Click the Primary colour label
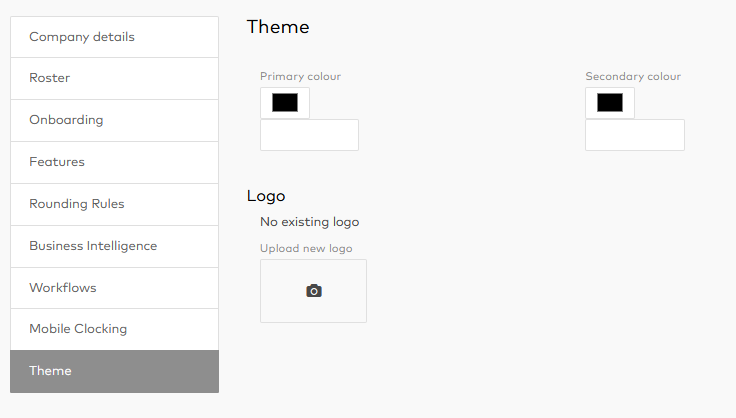 click(300, 77)
